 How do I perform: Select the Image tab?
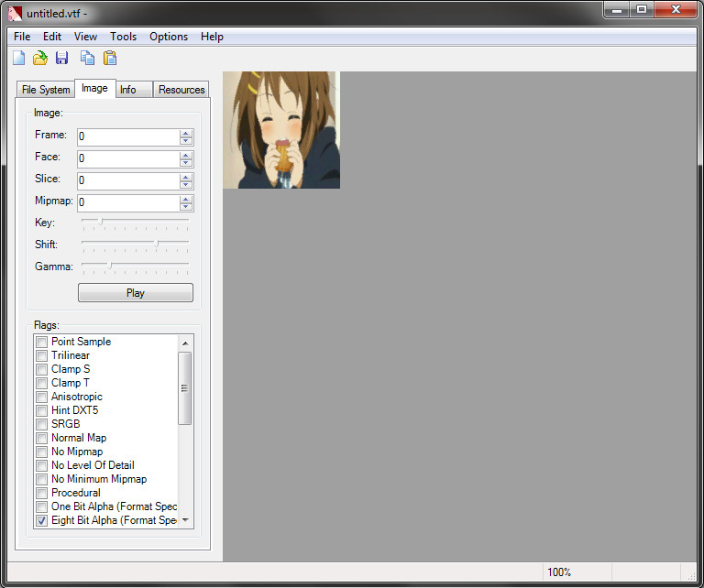point(94,88)
